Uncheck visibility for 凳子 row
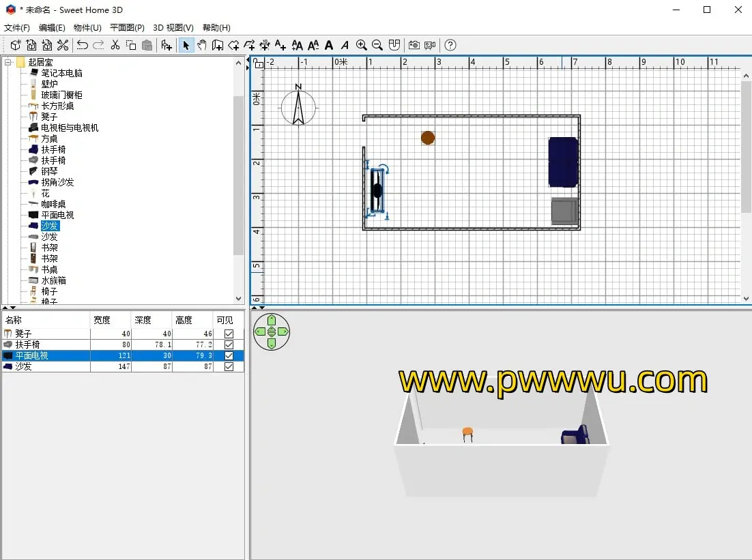This screenshot has width=752, height=560. tap(229, 334)
